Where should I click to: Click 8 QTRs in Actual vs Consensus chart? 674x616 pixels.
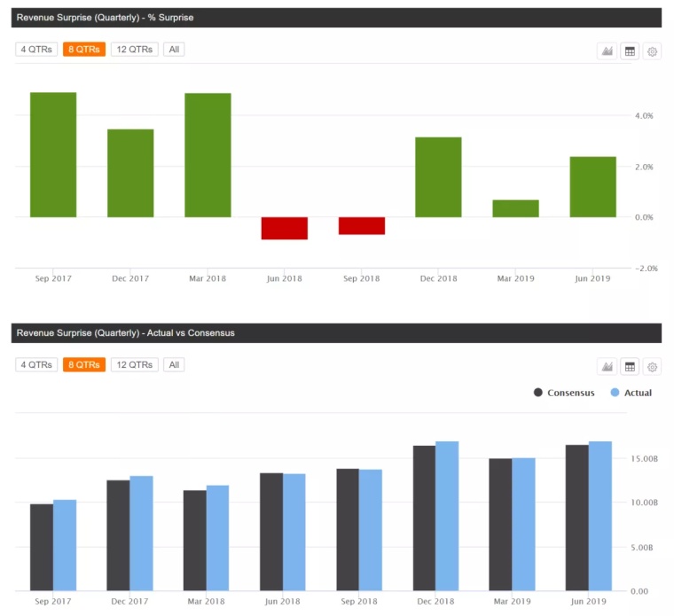click(x=84, y=365)
